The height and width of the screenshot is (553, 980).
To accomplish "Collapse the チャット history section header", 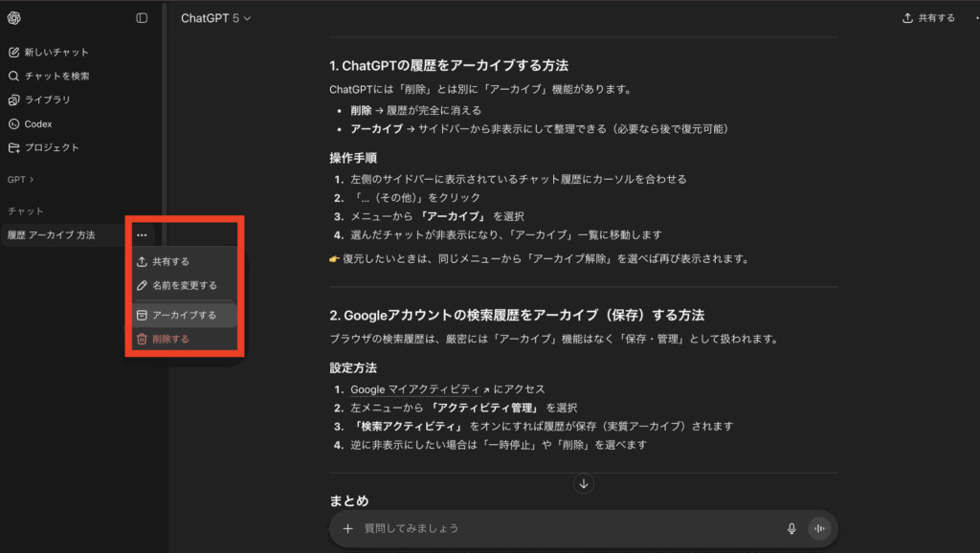I will tap(25, 210).
